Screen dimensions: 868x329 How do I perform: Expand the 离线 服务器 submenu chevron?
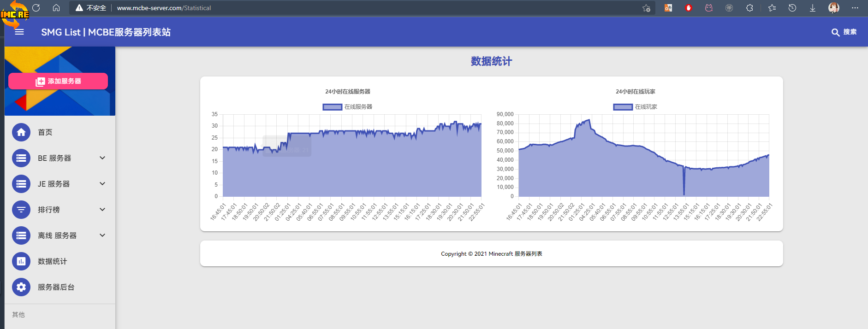pyautogui.click(x=102, y=235)
